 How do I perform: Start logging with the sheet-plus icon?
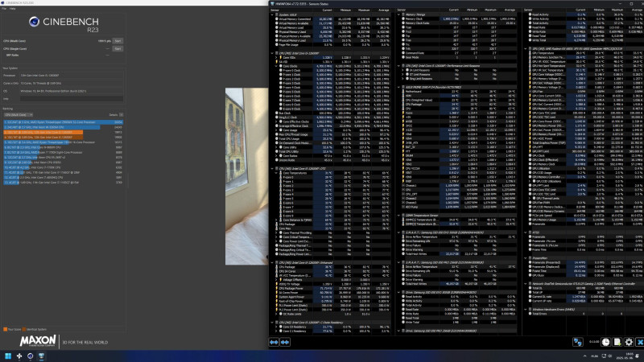click(617, 342)
